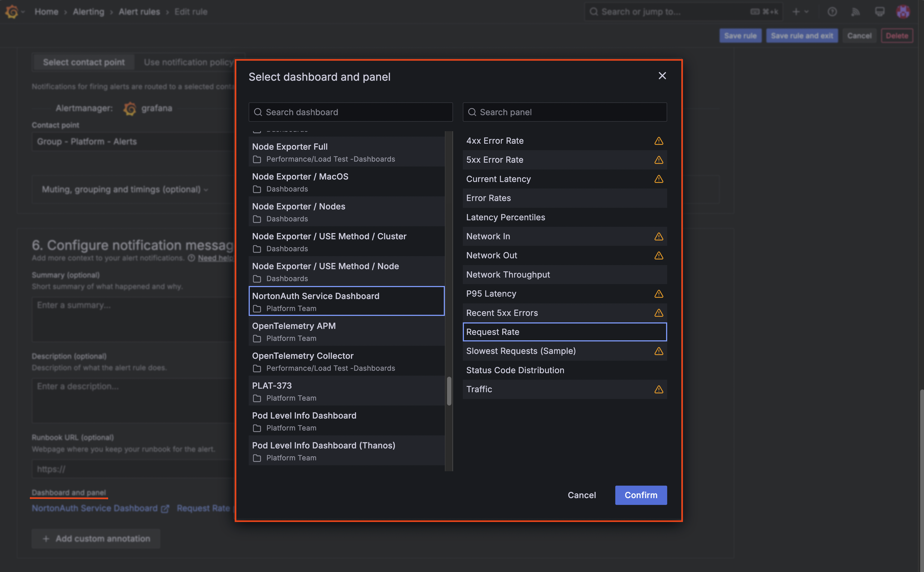Choose Node Exporter / USE Method / Cluster
Image resolution: width=924 pixels, height=572 pixels.
click(346, 242)
